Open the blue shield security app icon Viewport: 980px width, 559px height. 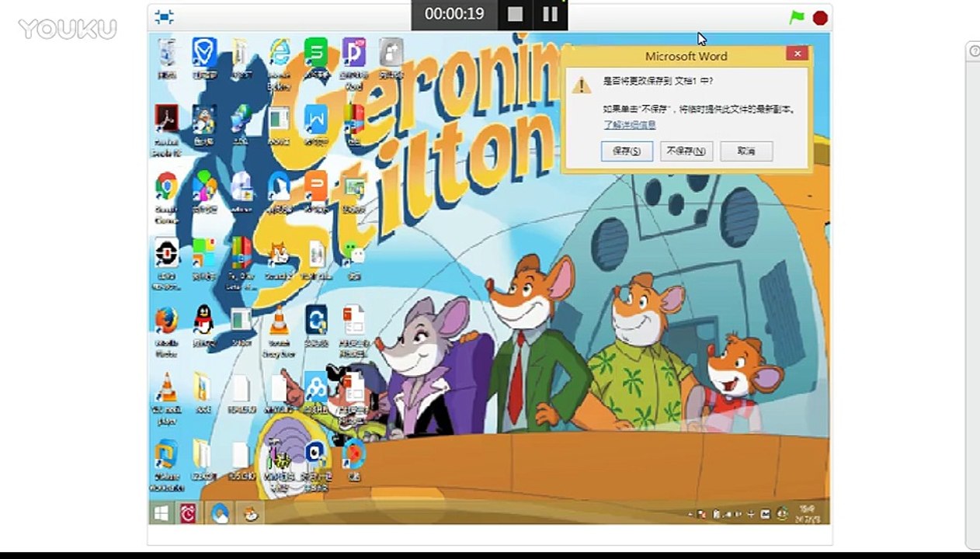204,53
